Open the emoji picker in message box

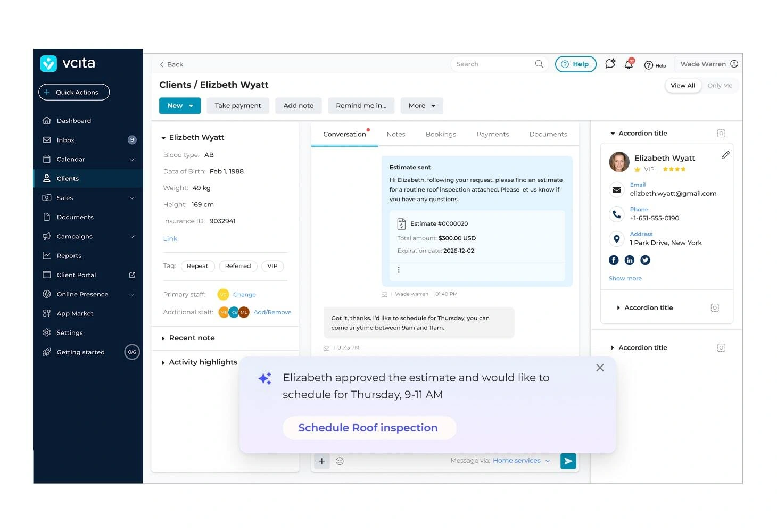[340, 461]
